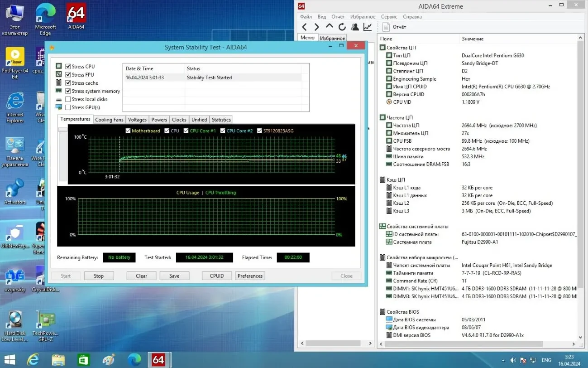Click the line-graph icon in AIDA64 toolbar
Viewport: 588px width, 368px height.
(x=367, y=27)
